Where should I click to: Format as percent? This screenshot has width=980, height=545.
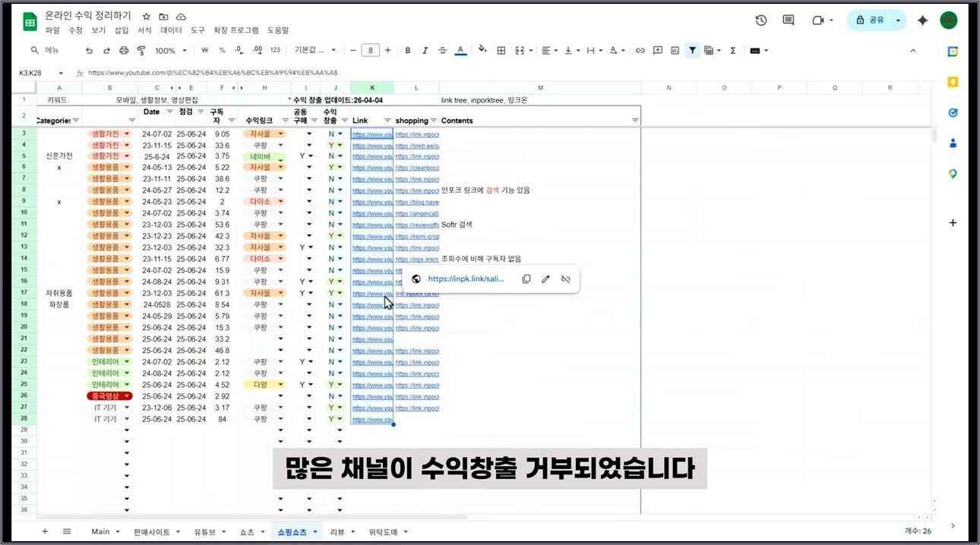[222, 51]
